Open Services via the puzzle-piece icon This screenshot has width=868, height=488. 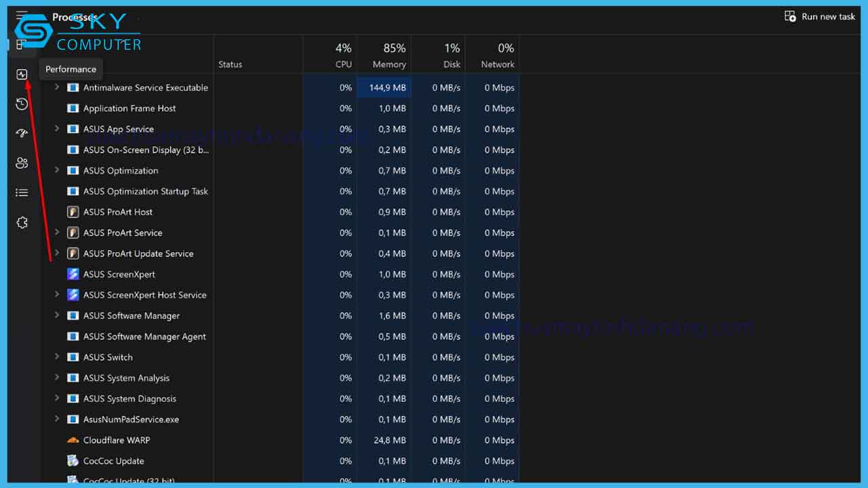(x=22, y=223)
